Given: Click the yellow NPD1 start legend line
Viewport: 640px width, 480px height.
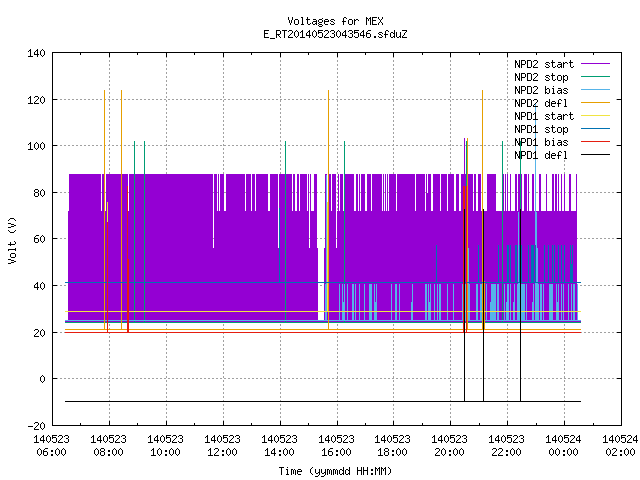Looking at the screenshot, I should pyautogui.click(x=595, y=116).
